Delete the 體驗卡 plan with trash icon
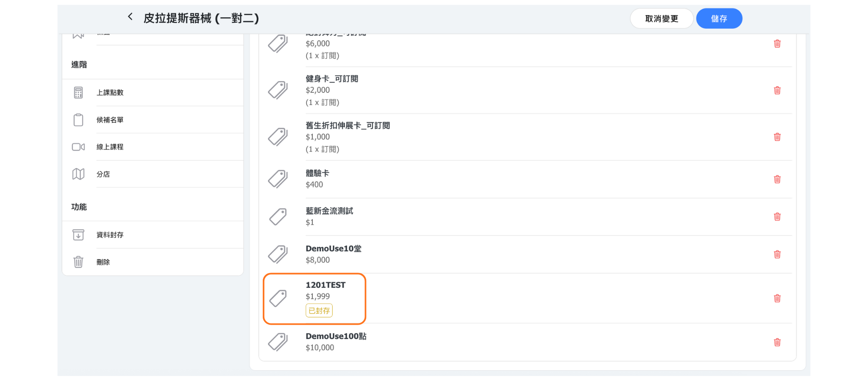The width and height of the screenshot is (868, 381). click(x=777, y=179)
